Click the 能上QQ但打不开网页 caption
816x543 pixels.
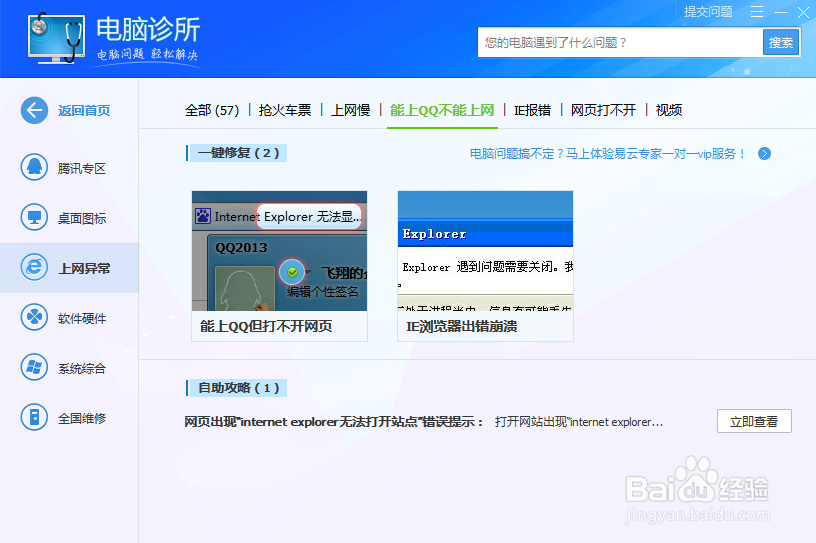point(266,326)
